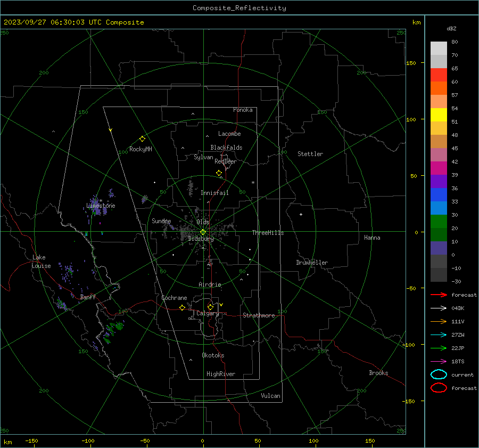
Task: Select the 54 dBZ yellow color swatch
Action: [x=439, y=115]
